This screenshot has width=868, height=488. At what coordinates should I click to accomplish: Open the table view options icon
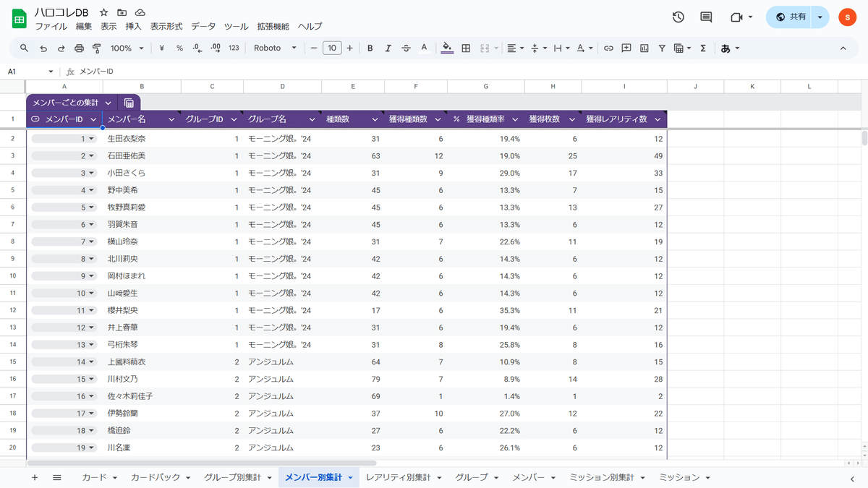pos(681,48)
